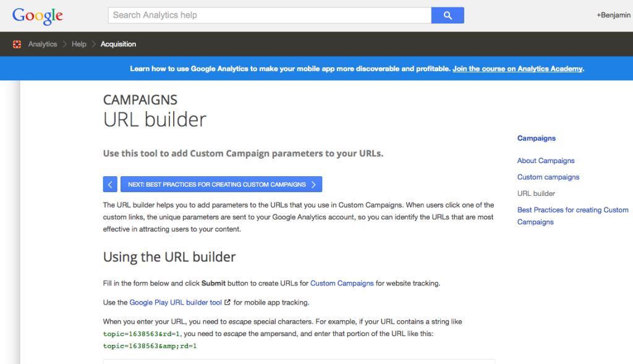The image size is (633, 364).
Task: Click the bold Submit word in instructions
Action: pyautogui.click(x=213, y=283)
